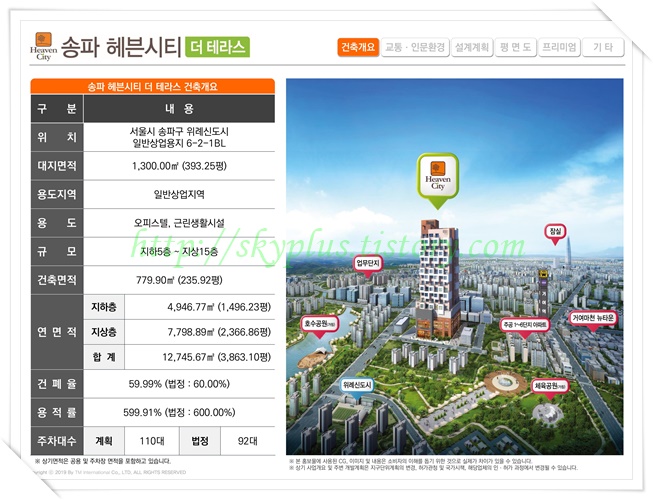
Task: Click the footnote about 공용 및 주차장 면적
Action: tap(103, 461)
